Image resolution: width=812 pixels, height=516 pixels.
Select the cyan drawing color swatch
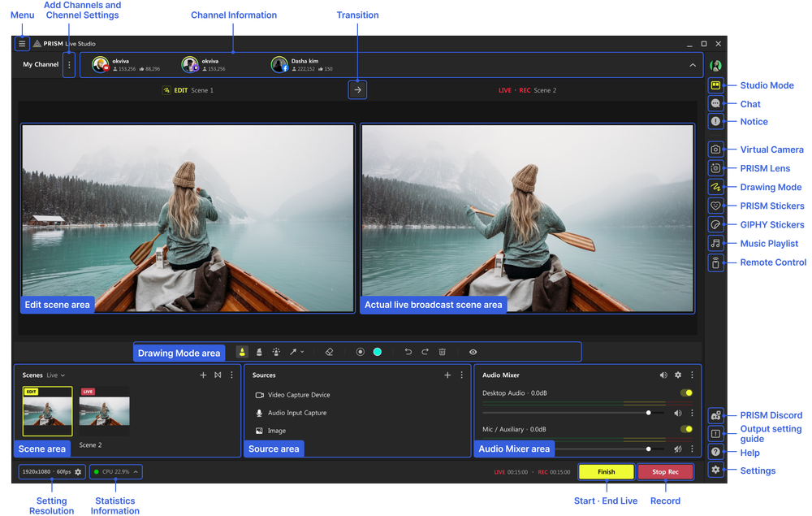[377, 352]
